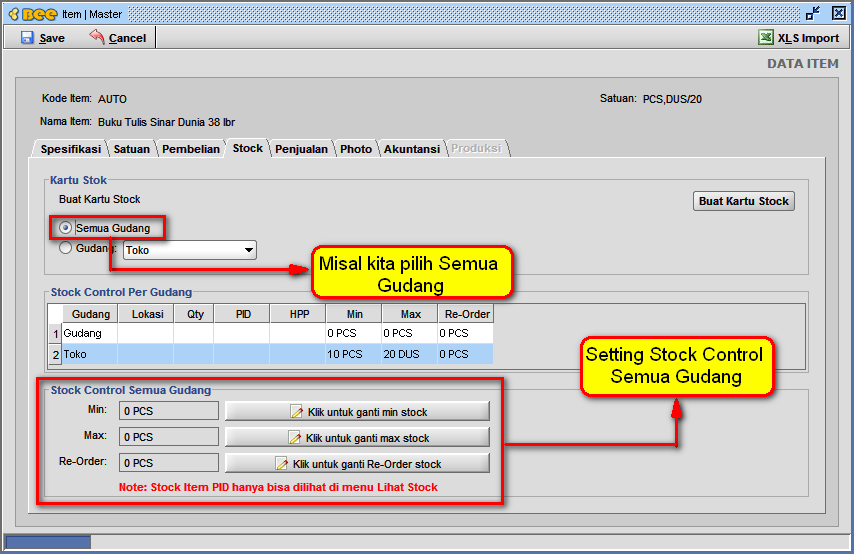Click the Min column header
Viewport: 854px width, 554px height.
click(x=355, y=314)
